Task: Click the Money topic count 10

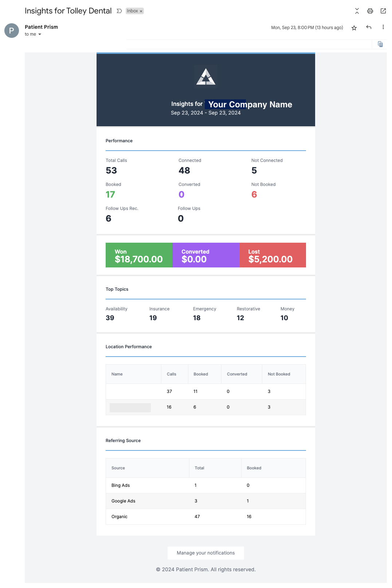Action: click(x=284, y=318)
